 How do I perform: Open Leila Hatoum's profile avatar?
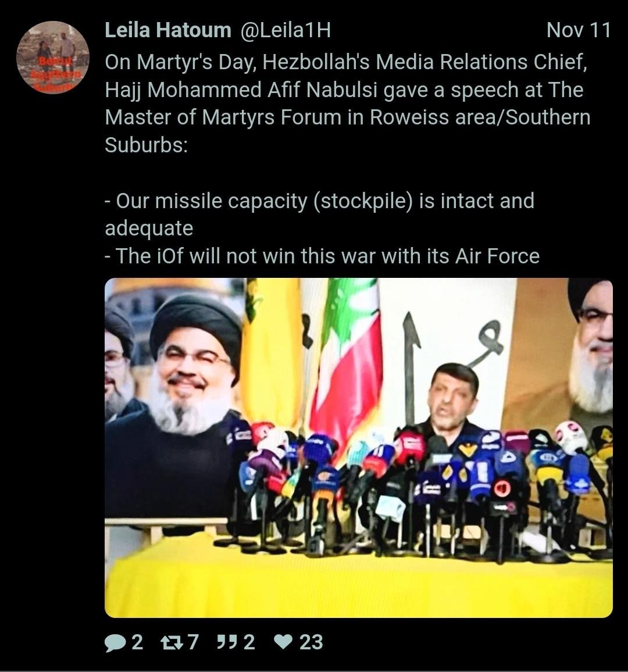click(x=53, y=58)
